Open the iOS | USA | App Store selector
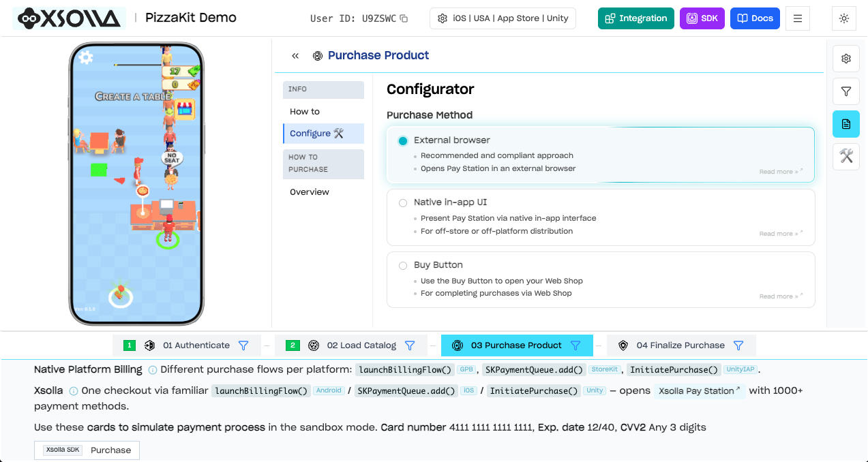The height and width of the screenshot is (462, 868). click(503, 18)
